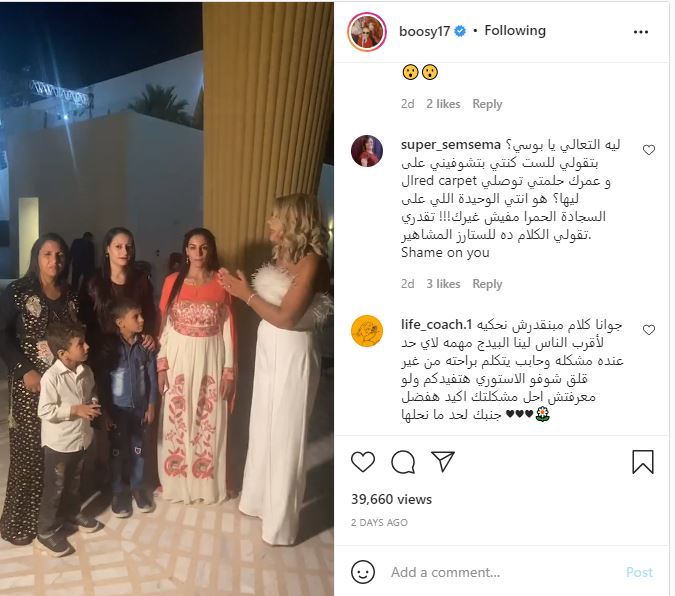Open life_coach.1's yellow avatar
This screenshot has height=596, width=675.
(x=367, y=331)
